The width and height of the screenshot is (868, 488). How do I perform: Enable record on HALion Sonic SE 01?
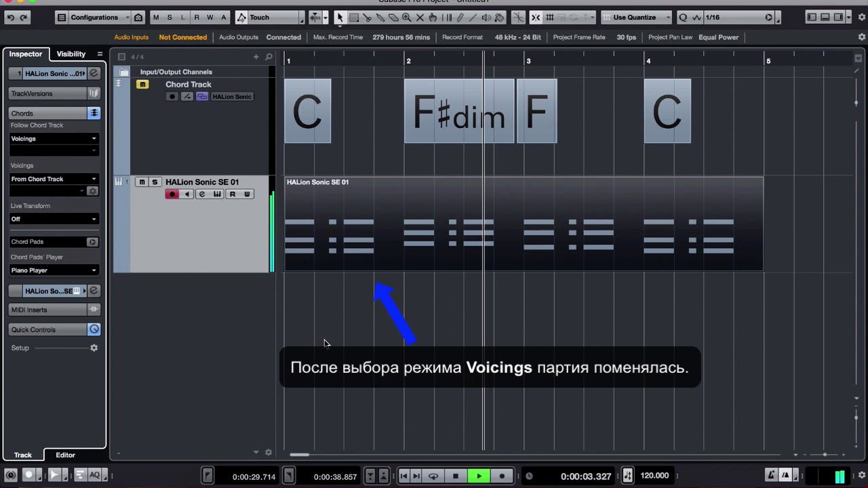click(172, 194)
